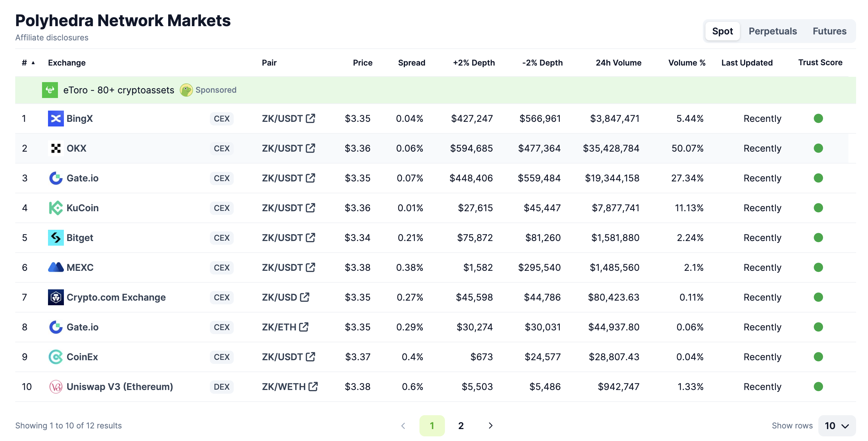The width and height of the screenshot is (868, 441).
Task: Click the KuCoin exchange logo
Action: [56, 208]
